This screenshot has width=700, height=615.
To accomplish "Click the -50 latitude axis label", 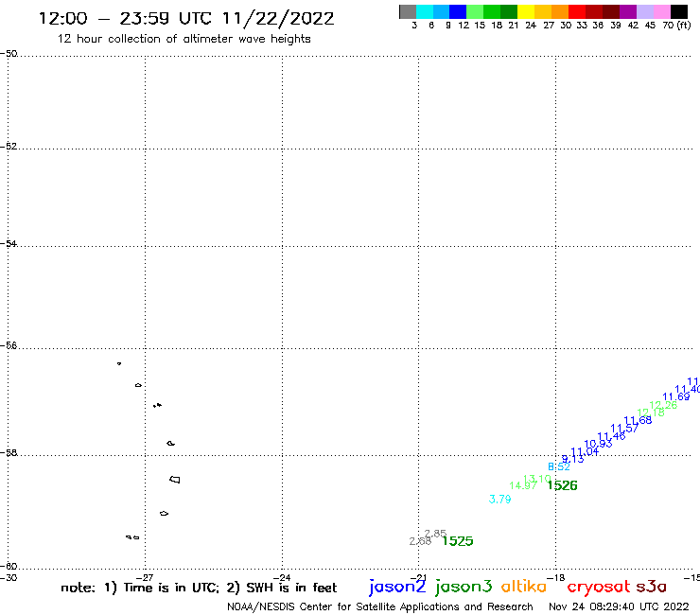I will point(9,54).
